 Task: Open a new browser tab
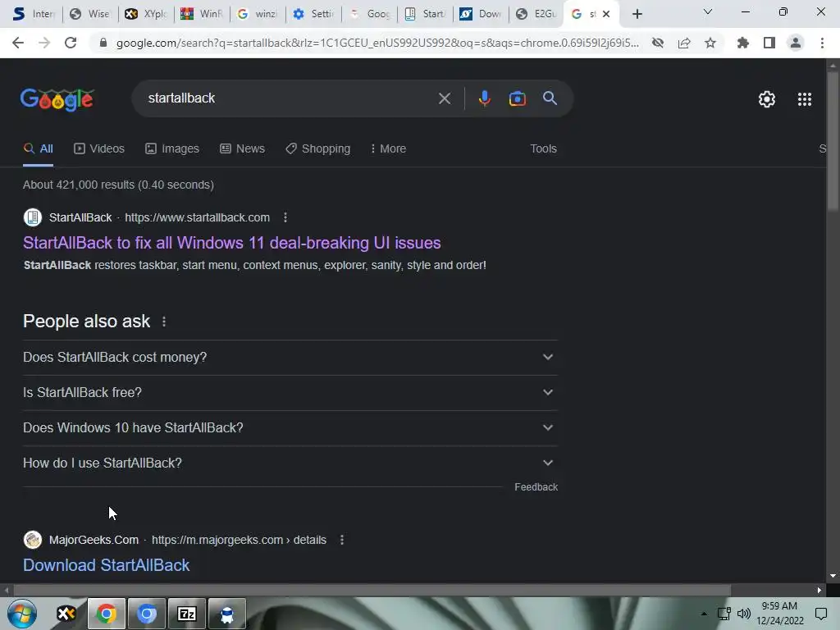pos(637,14)
